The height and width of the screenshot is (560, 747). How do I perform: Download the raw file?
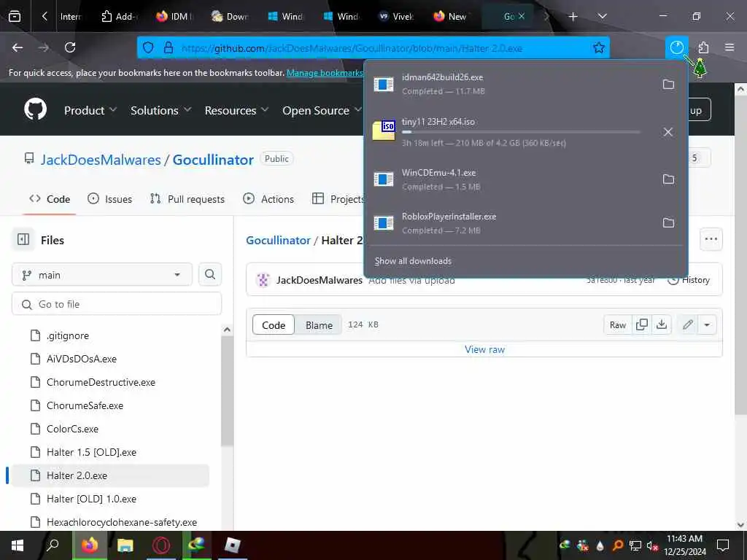click(661, 324)
